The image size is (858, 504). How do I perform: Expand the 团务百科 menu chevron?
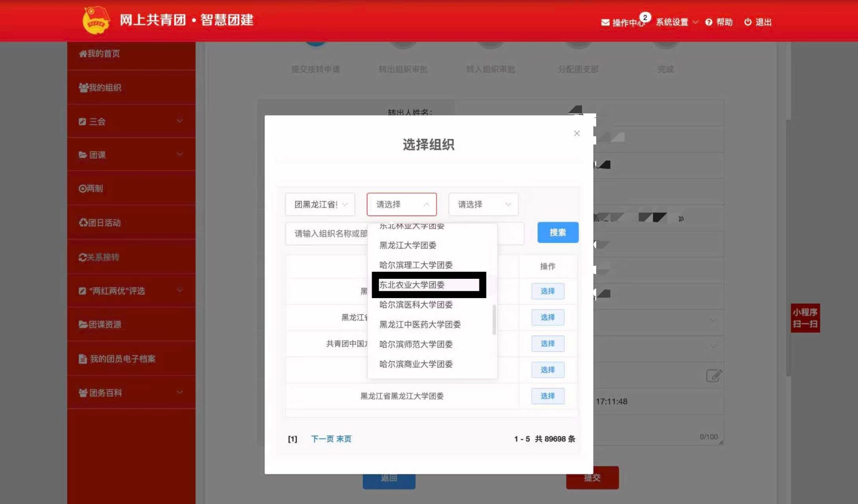click(180, 392)
